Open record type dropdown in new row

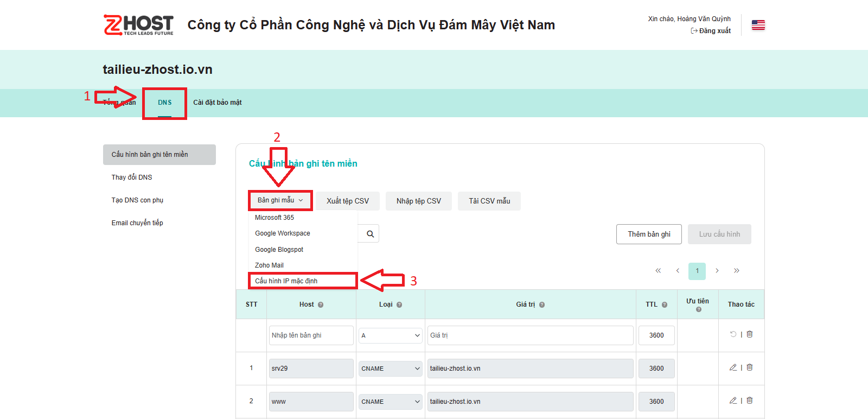[x=390, y=335]
